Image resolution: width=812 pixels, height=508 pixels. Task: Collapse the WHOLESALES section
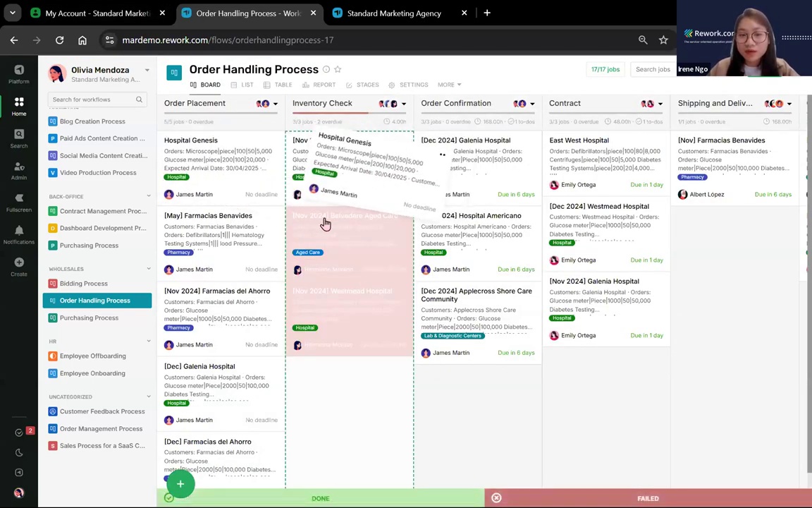pyautogui.click(x=149, y=269)
